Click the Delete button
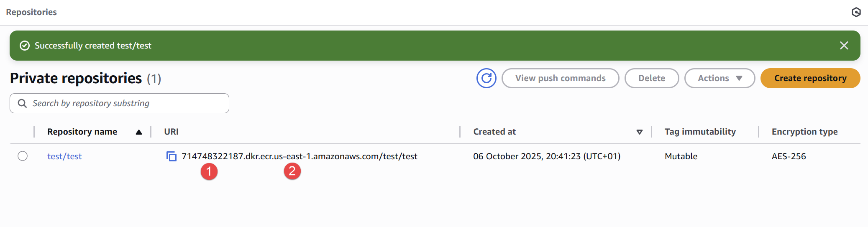 pyautogui.click(x=651, y=78)
